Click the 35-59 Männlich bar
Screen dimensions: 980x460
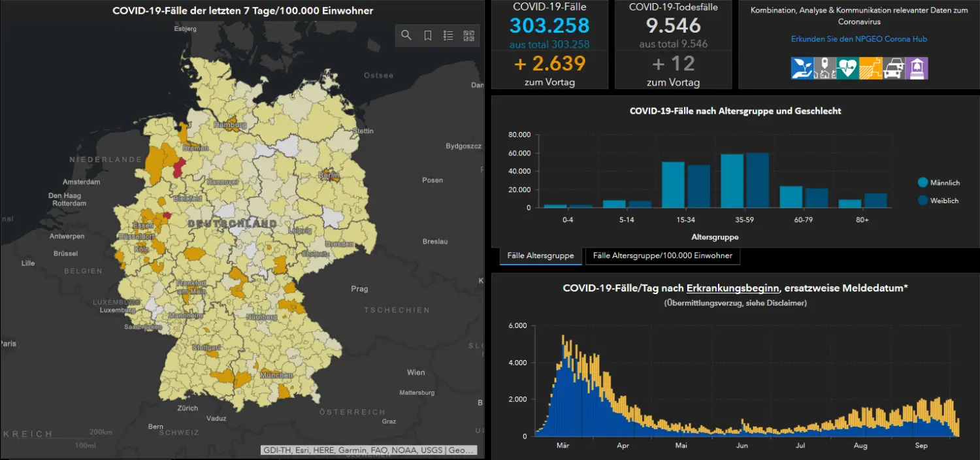(x=732, y=181)
